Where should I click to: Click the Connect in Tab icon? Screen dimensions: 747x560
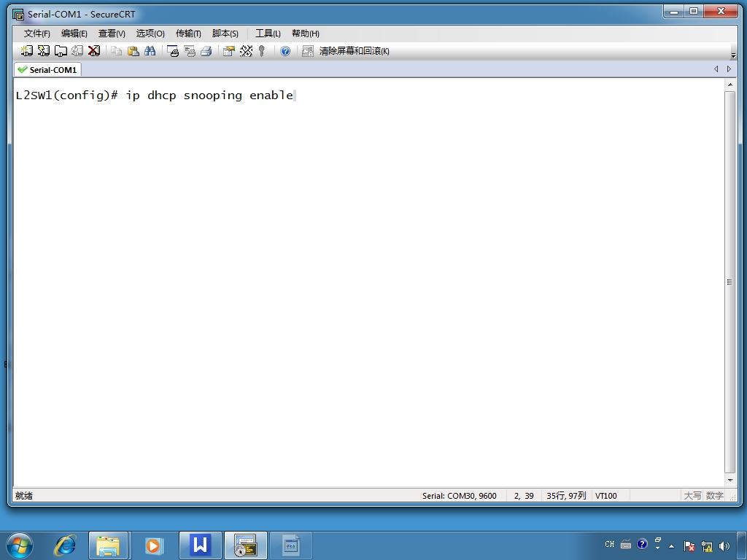61,51
